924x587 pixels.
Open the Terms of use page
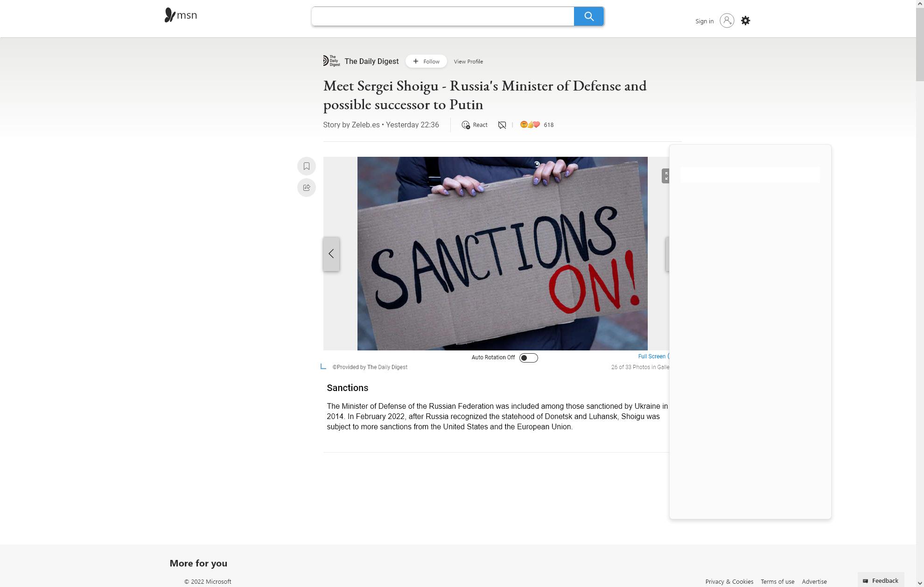click(x=777, y=581)
